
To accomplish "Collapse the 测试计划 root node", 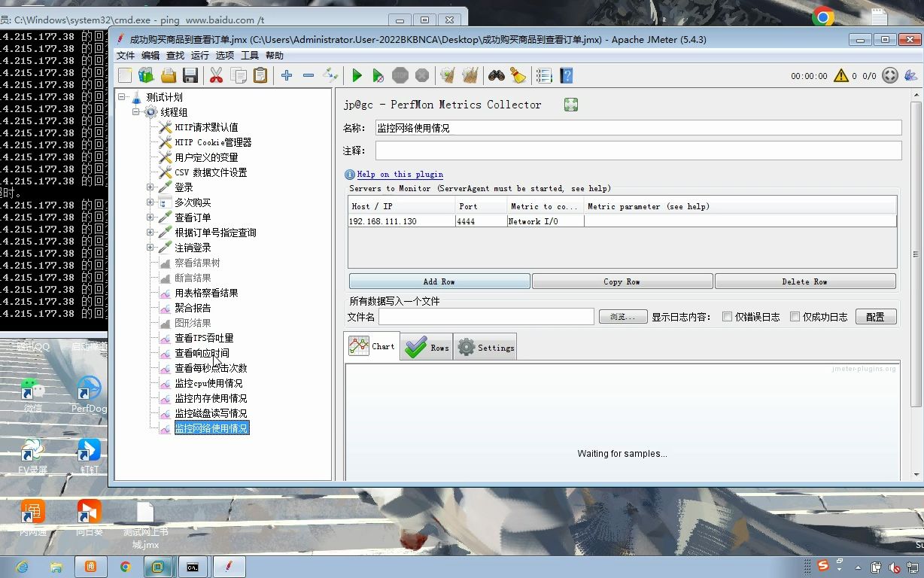I will [122, 96].
